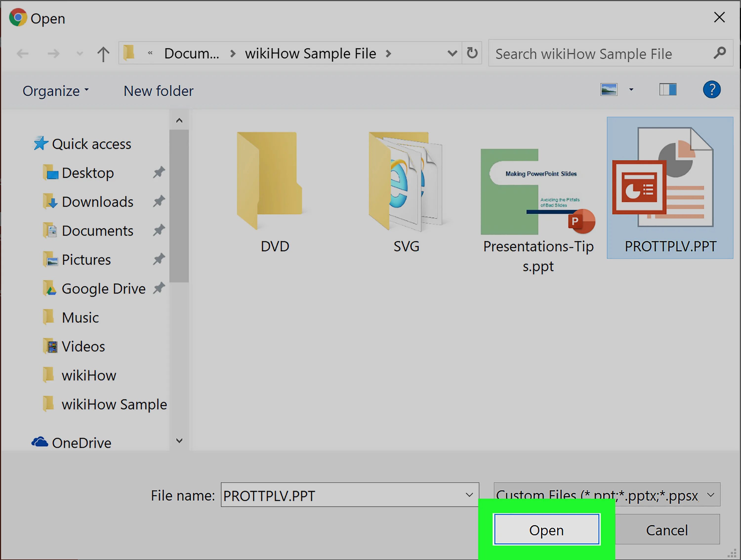Open the view options dropdown arrow
This screenshot has width=741, height=560.
[x=631, y=90]
